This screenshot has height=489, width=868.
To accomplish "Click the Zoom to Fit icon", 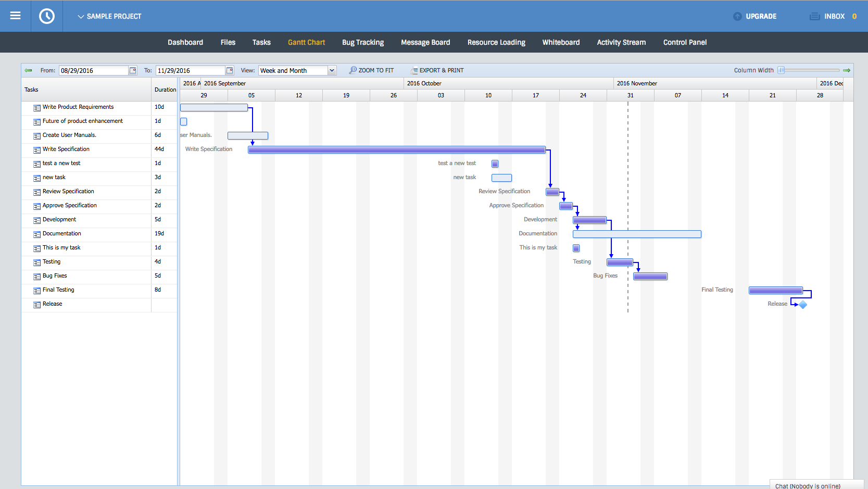I will click(x=353, y=70).
